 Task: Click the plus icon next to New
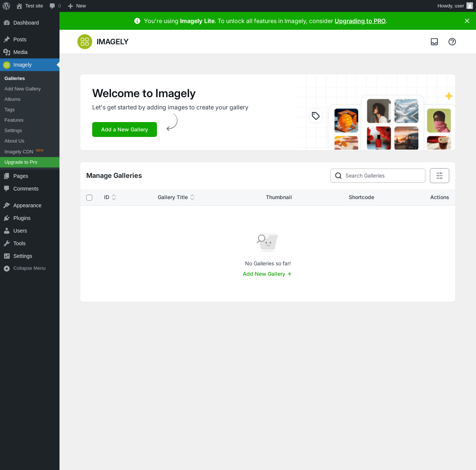pyautogui.click(x=70, y=6)
